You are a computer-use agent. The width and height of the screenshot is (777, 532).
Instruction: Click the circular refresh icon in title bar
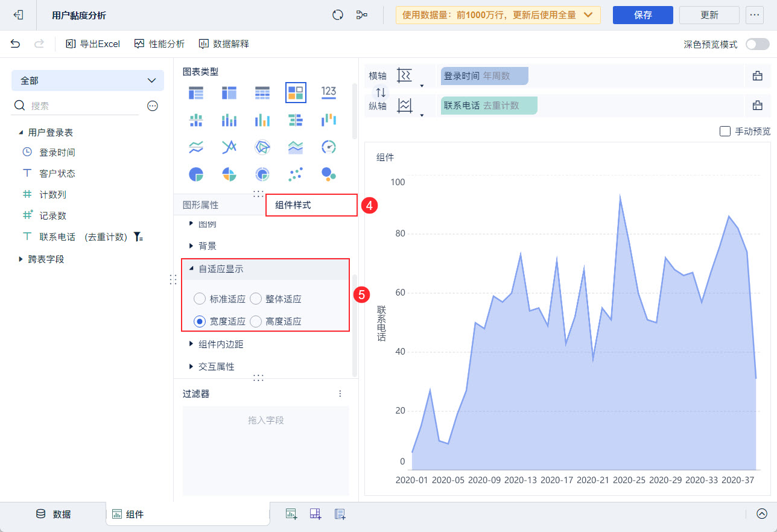(x=338, y=15)
